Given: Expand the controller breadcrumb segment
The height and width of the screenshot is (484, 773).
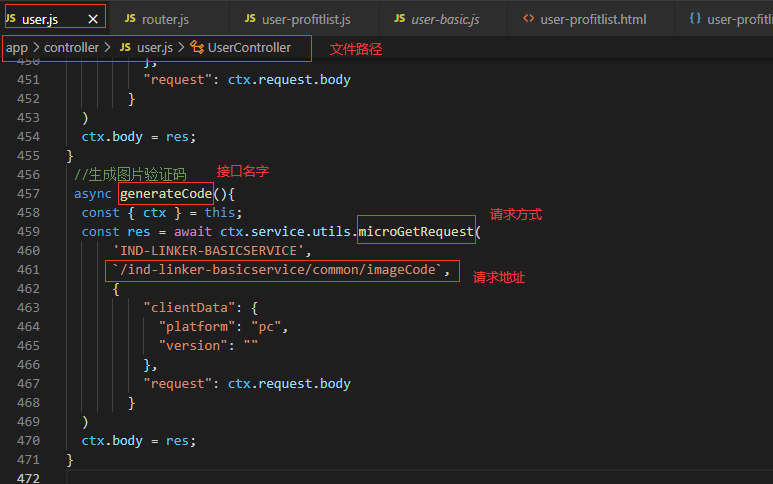Looking at the screenshot, I should (x=72, y=47).
